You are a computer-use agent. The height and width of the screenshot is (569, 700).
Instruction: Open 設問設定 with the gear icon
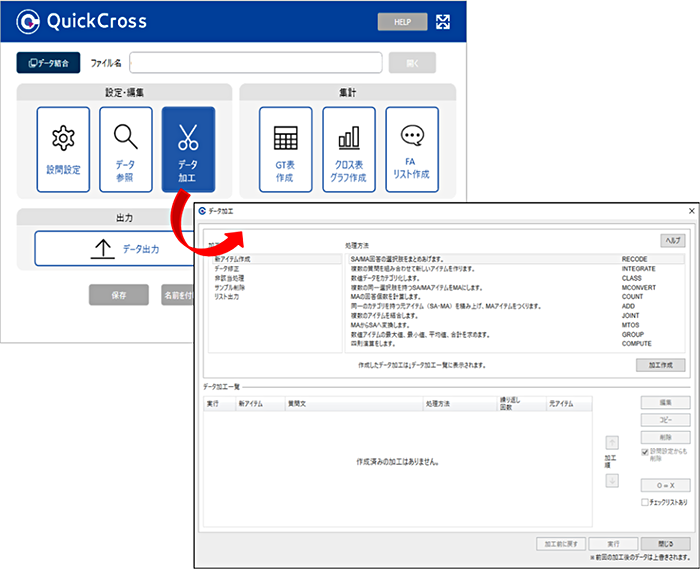63,150
